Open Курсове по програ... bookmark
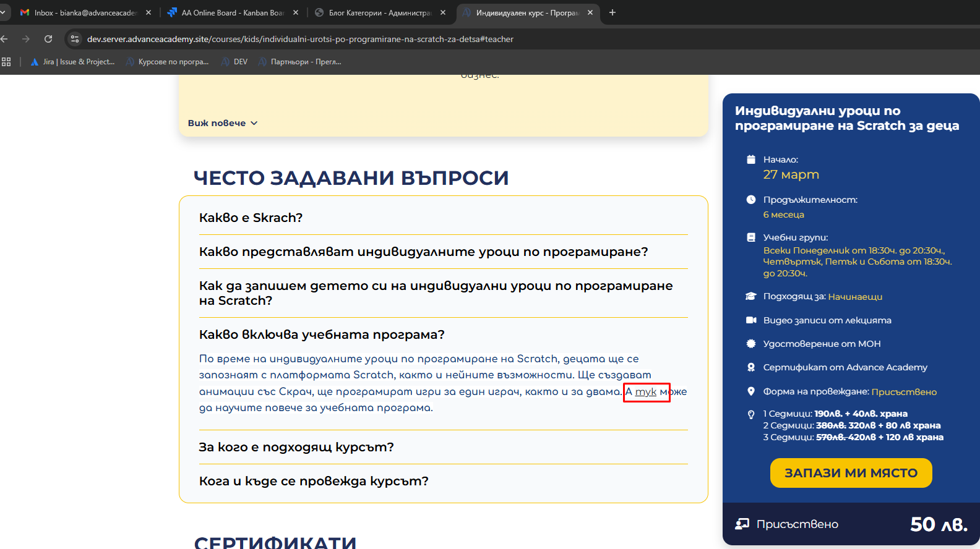The height and width of the screenshot is (549, 980). [x=168, y=62]
